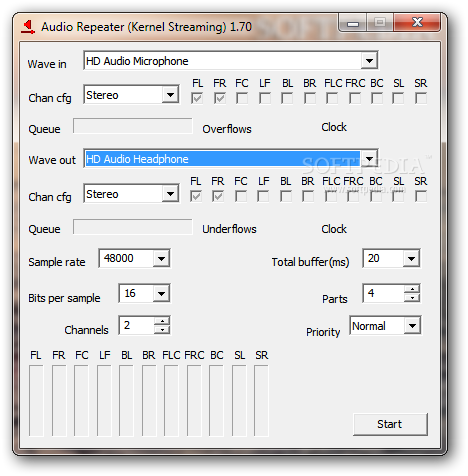Viewport: 468px width, 476px height.
Task: Expand the Bits per sample dropdown
Action: (x=161, y=294)
